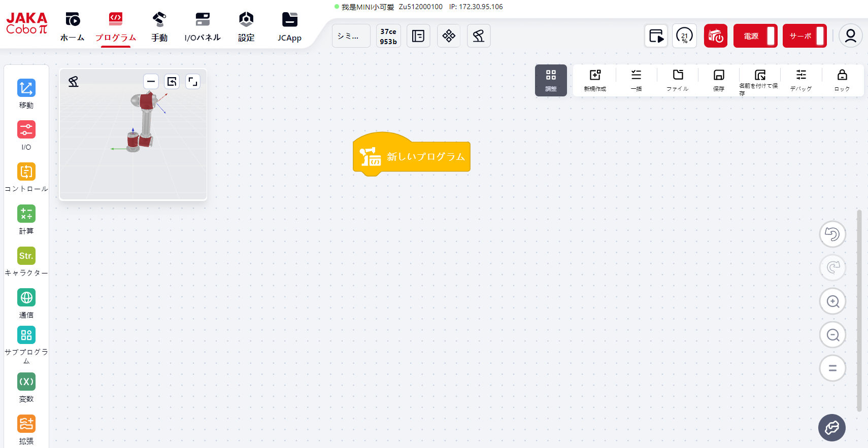Zoom out on the program canvas

[x=832, y=335]
